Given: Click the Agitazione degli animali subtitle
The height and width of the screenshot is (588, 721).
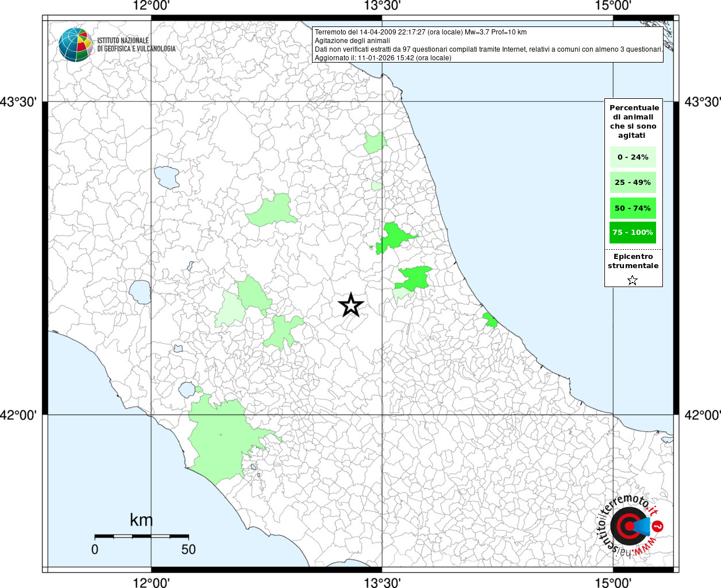Looking at the screenshot, I should 352,41.
